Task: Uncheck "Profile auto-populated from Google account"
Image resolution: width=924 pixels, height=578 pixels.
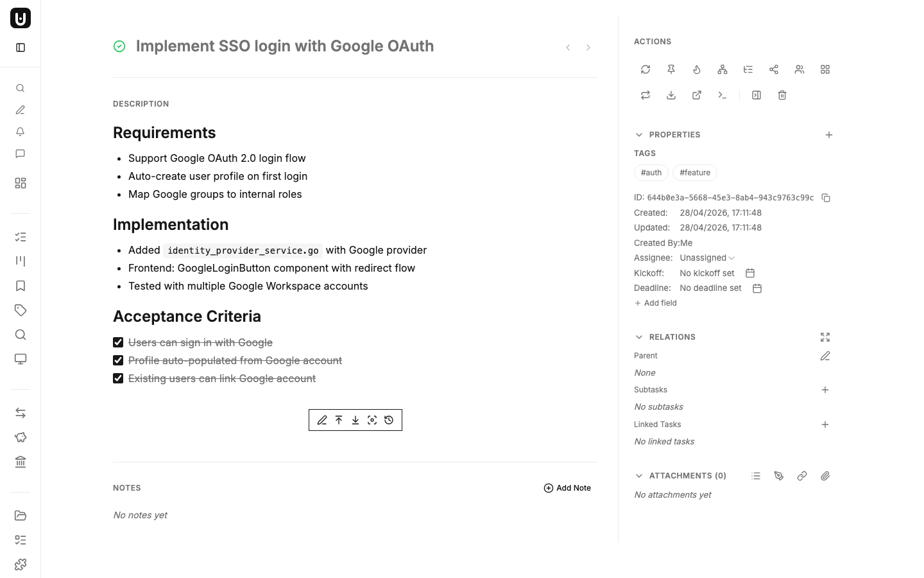Action: (x=118, y=360)
